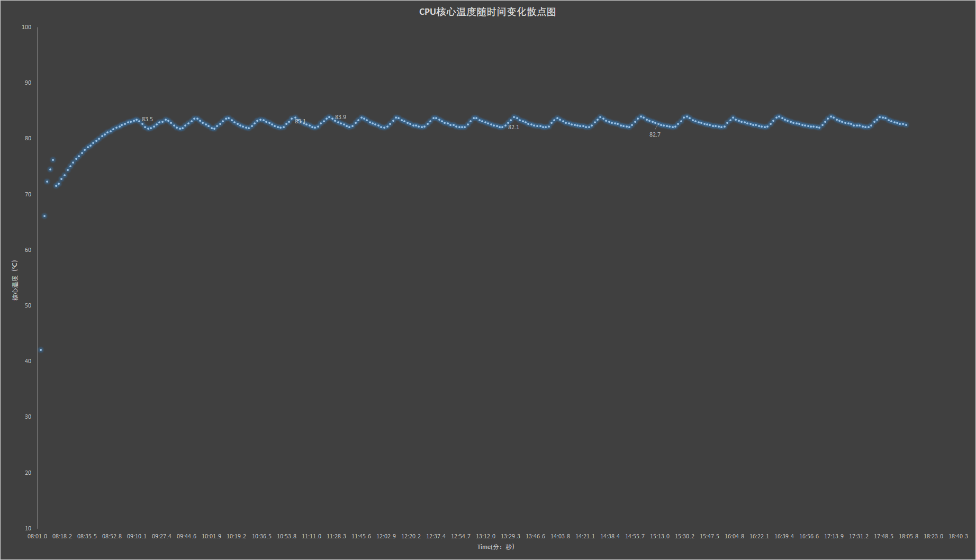This screenshot has width=976, height=560.
Task: Click the x-axis label 13:29.3
Action: [510, 536]
